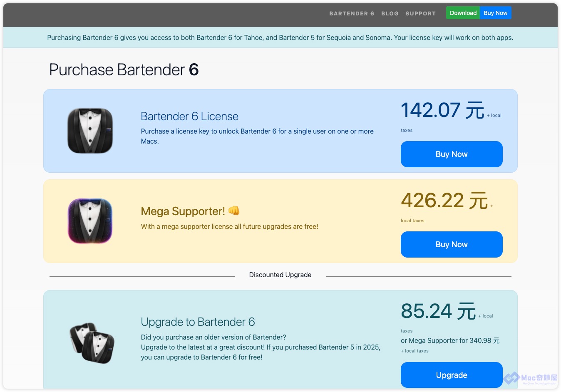The width and height of the screenshot is (561, 392).
Task: Click the Mac watermark logo in corner
Action: 530,378
